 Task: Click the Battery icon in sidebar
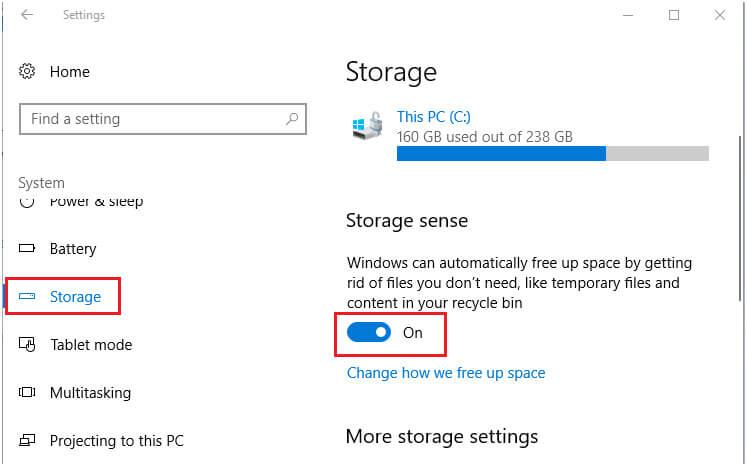coord(28,248)
